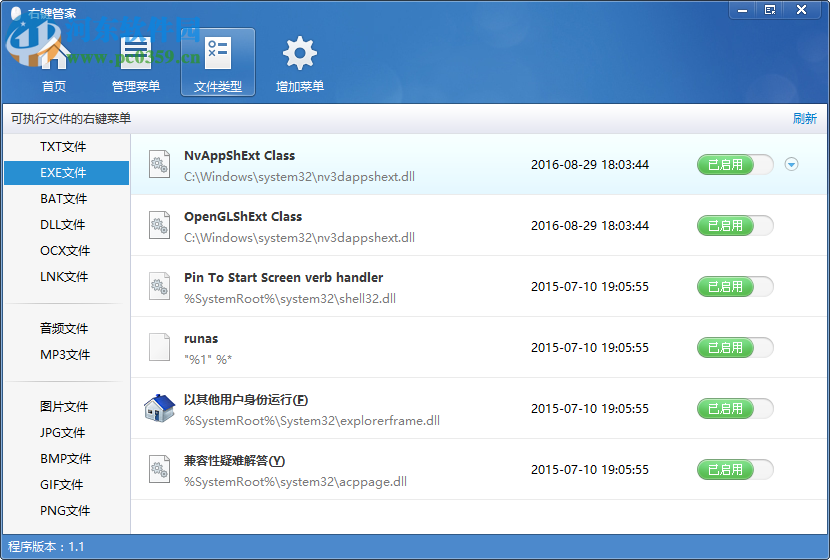Switch off the runas entry toggle
Viewport: 830px width, 560px height.
coord(735,348)
